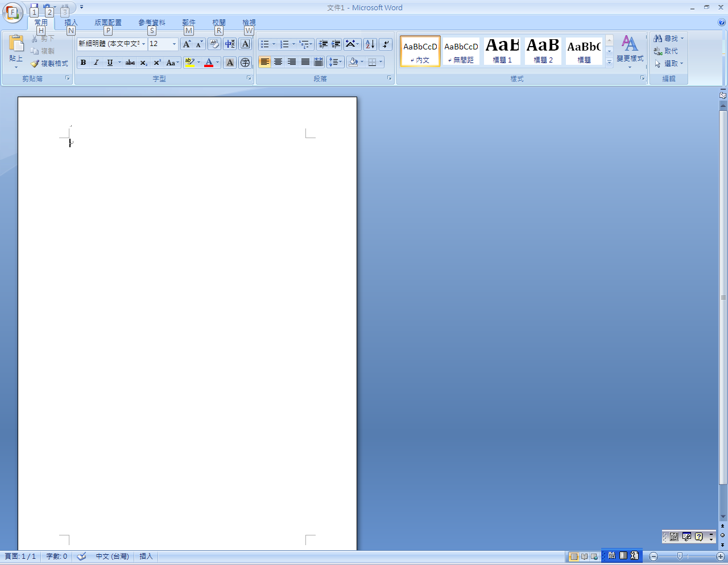The image size is (728, 565).
Task: Open the font size dropdown
Action: pyautogui.click(x=174, y=44)
